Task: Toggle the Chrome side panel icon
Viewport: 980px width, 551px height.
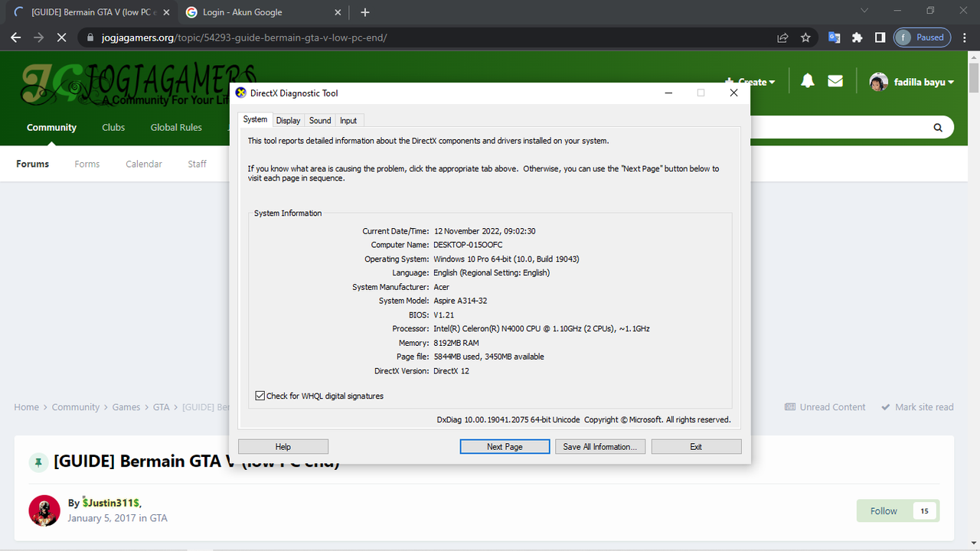Action: point(880,37)
